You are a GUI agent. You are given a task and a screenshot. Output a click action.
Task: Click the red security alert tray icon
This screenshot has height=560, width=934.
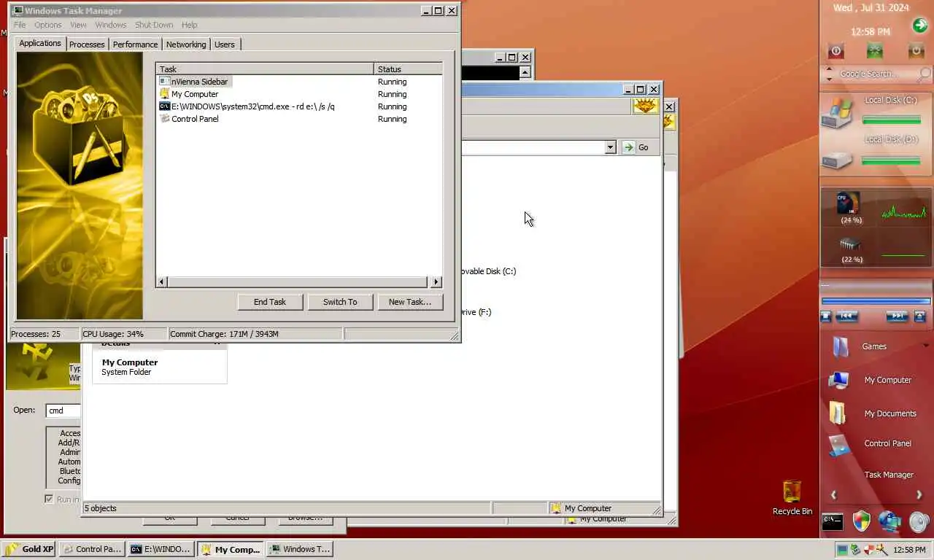point(869,550)
